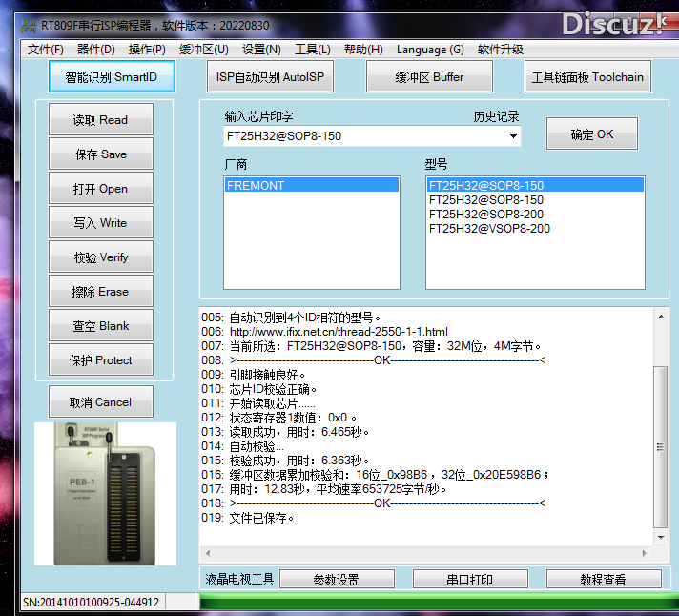
Task: Click the green progress bar
Action: (439, 602)
